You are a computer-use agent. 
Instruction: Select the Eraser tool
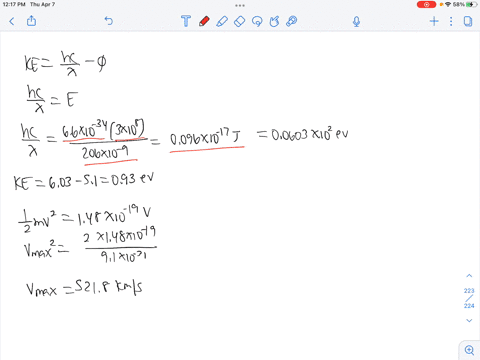(239, 22)
